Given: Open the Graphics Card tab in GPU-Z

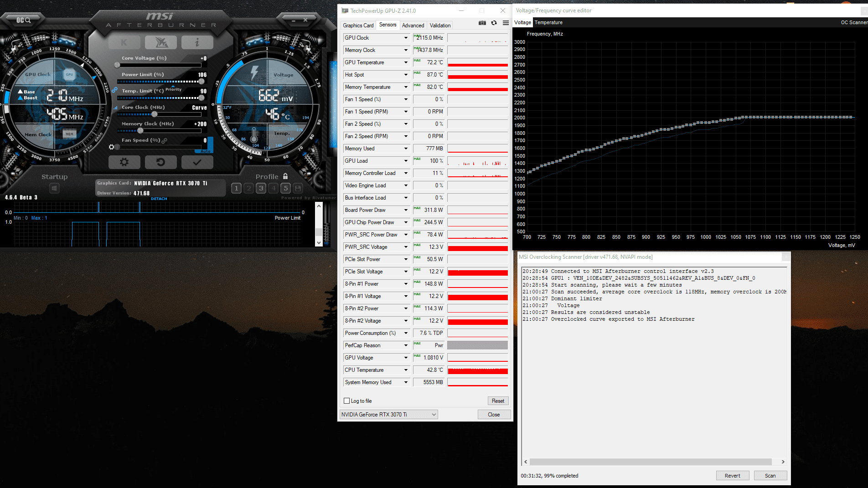Looking at the screenshot, I should coord(358,26).
